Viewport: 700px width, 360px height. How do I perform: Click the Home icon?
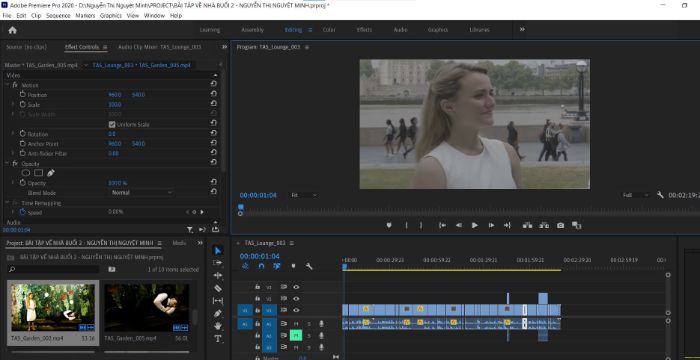pyautogui.click(x=12, y=30)
